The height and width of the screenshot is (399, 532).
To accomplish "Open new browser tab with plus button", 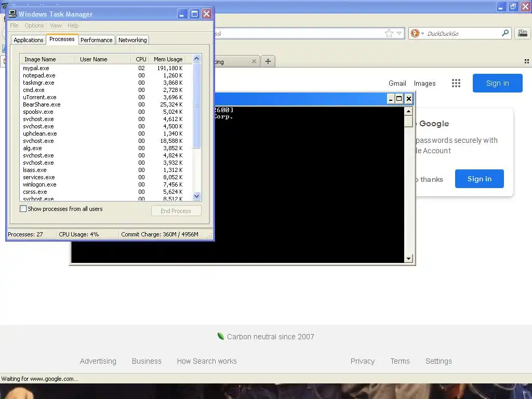I will click(268, 61).
